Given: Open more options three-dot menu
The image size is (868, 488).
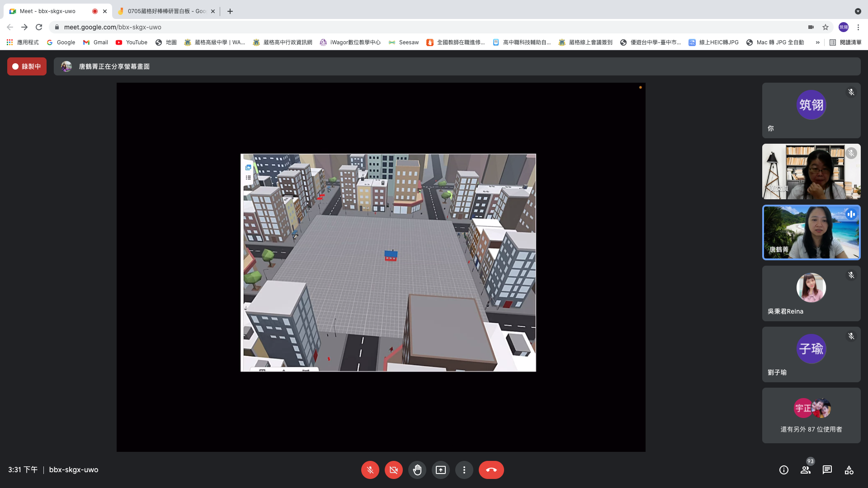Looking at the screenshot, I should (x=464, y=470).
